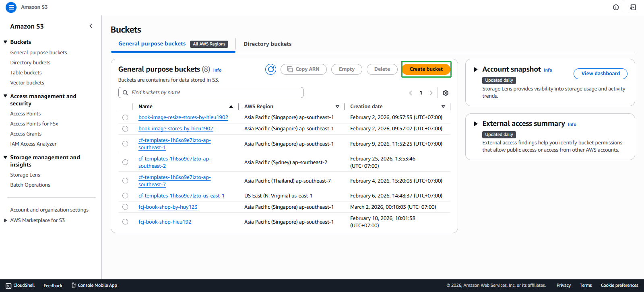
Task: Collapse the Amazon S3 side navigation
Action: click(91, 26)
